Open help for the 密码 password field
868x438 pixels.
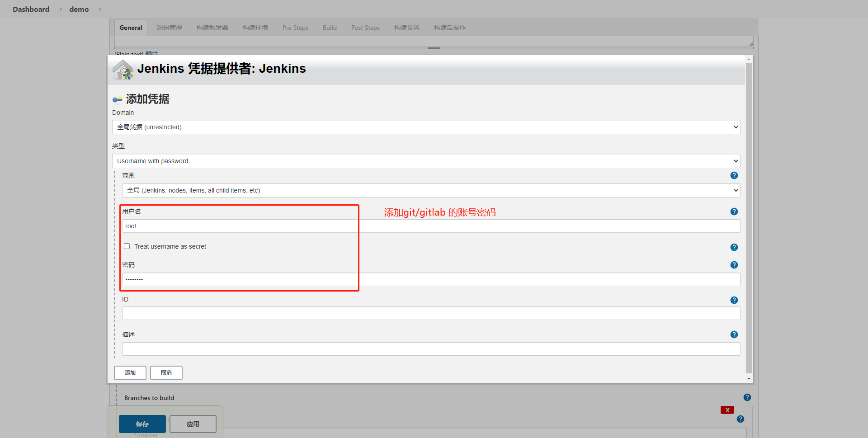click(x=734, y=265)
